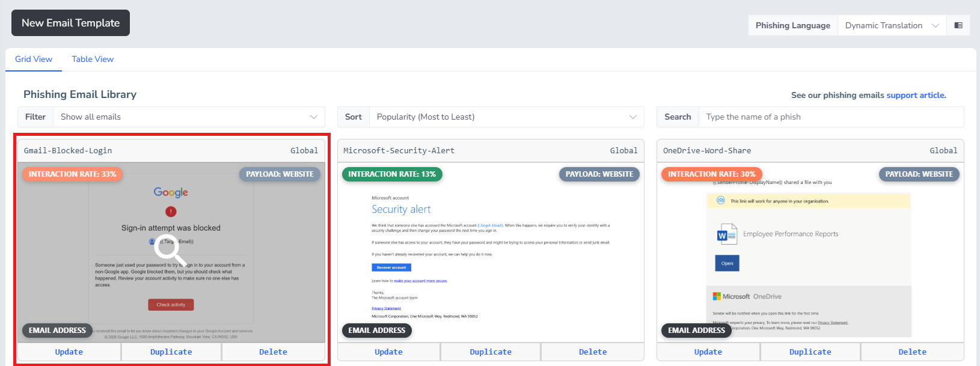
Task: Duplicate the OneDrive-Word-Share template
Action: pos(810,352)
